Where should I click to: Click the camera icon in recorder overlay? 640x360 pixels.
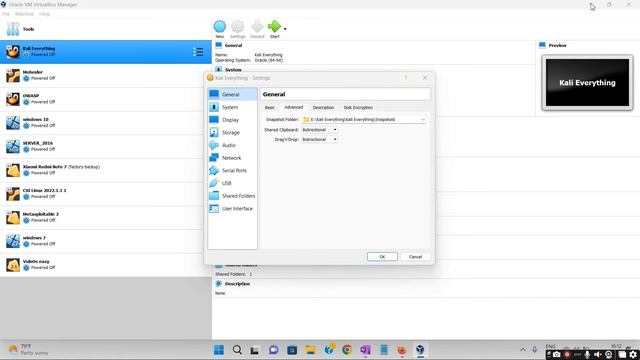point(557,355)
